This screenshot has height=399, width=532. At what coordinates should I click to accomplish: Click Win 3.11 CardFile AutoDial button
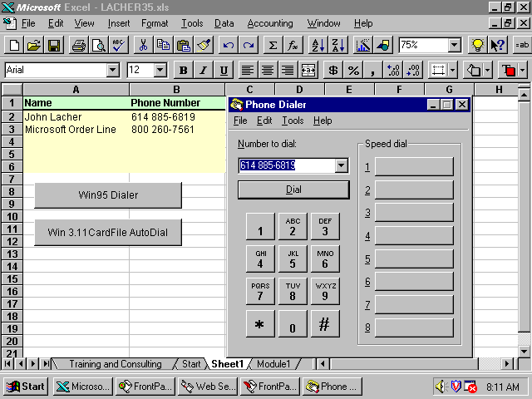108,233
